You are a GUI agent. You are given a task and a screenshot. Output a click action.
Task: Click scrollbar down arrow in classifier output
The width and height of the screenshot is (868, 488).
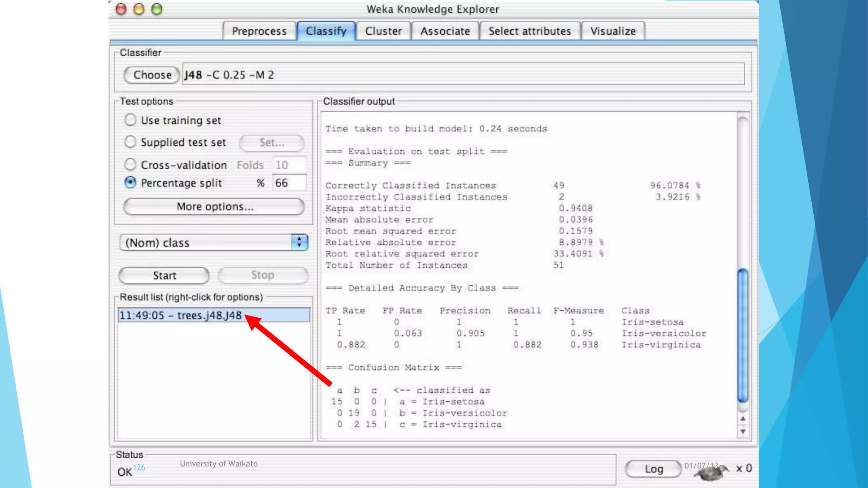point(743,432)
